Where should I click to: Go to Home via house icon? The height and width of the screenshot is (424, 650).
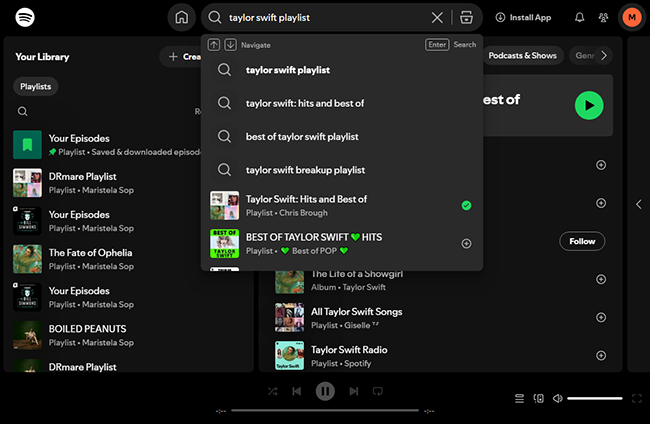pyautogui.click(x=182, y=17)
